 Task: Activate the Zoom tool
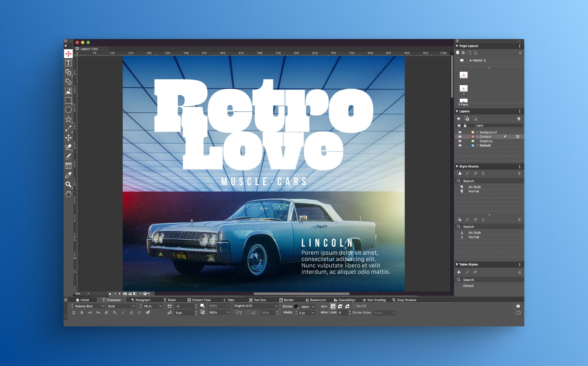click(68, 185)
